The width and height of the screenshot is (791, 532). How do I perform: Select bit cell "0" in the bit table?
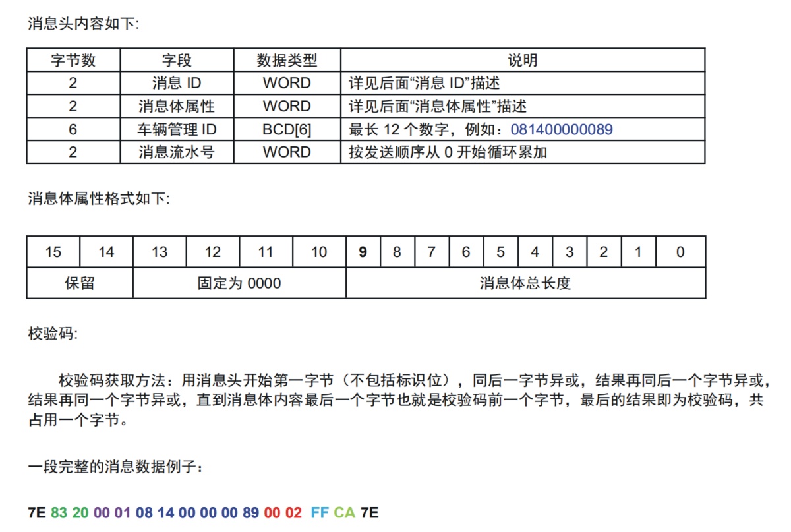(x=680, y=252)
